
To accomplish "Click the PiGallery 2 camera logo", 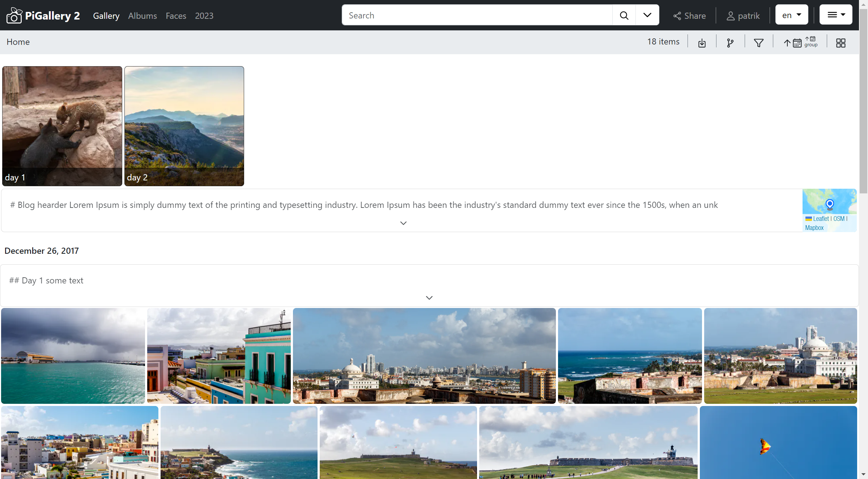I will click(14, 16).
